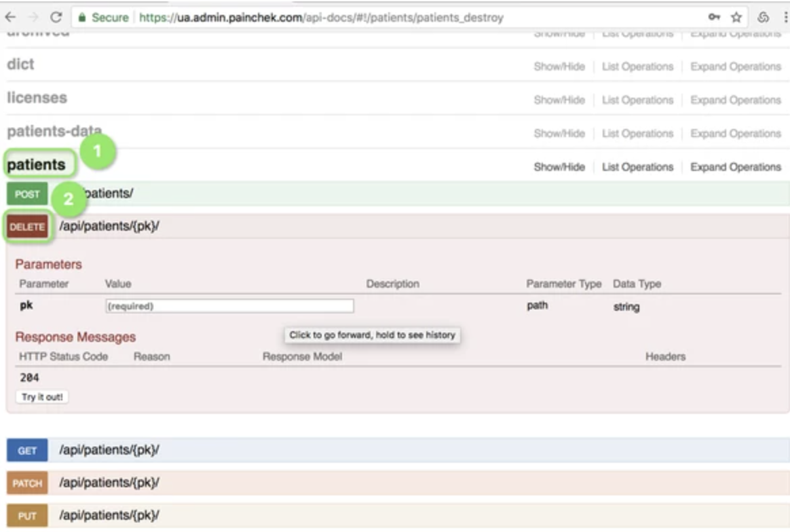Click the Parameter Type column header
The width and height of the screenshot is (790, 532).
coord(564,284)
